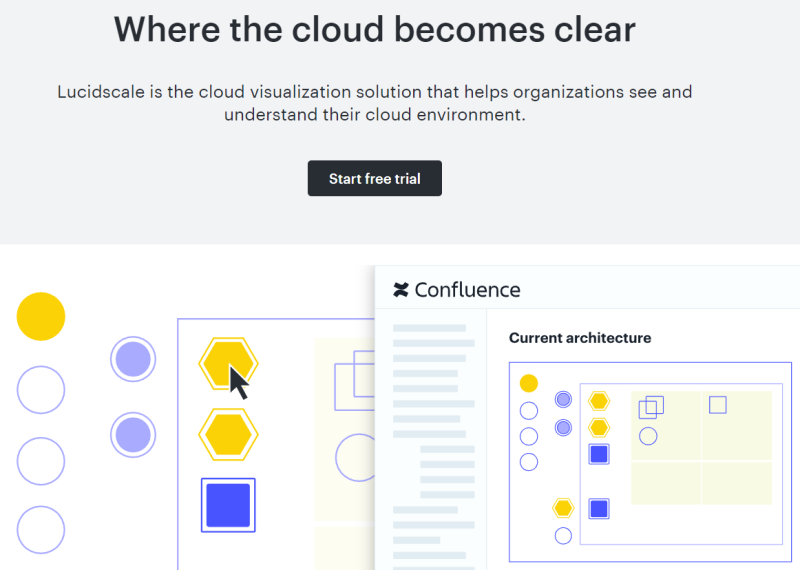This screenshot has height=570, width=800.
Task: Click the Confluence logo icon
Action: pos(401,290)
